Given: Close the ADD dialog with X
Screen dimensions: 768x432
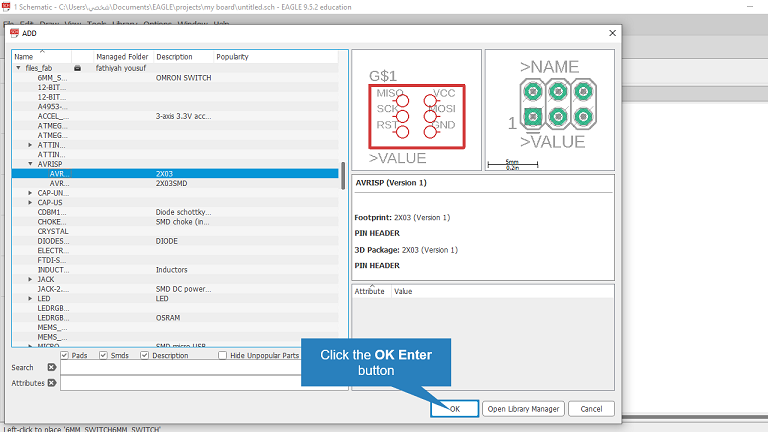Looking at the screenshot, I should pos(612,33).
